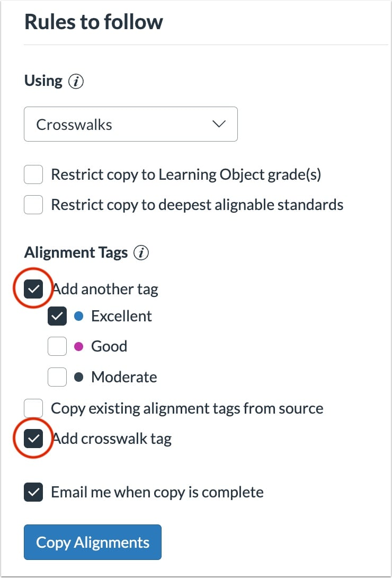Screen dimensions: 392x578
Task: Click dark dot beside Moderate
Action: [x=79, y=377]
